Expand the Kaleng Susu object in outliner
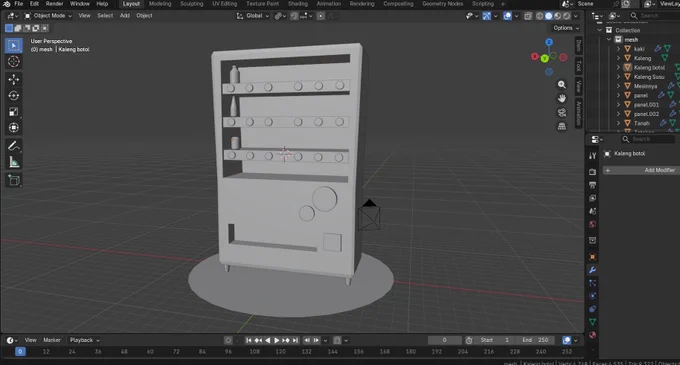The height and width of the screenshot is (365, 680). click(618, 77)
